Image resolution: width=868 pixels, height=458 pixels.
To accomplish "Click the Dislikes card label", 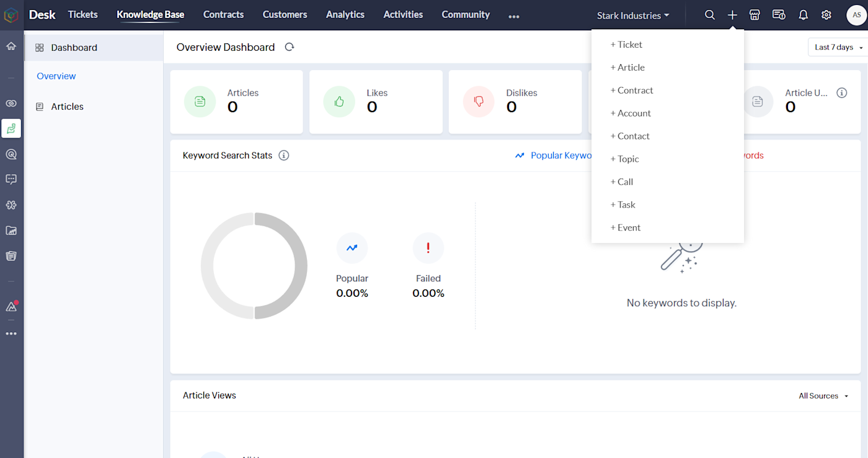I will [x=521, y=93].
